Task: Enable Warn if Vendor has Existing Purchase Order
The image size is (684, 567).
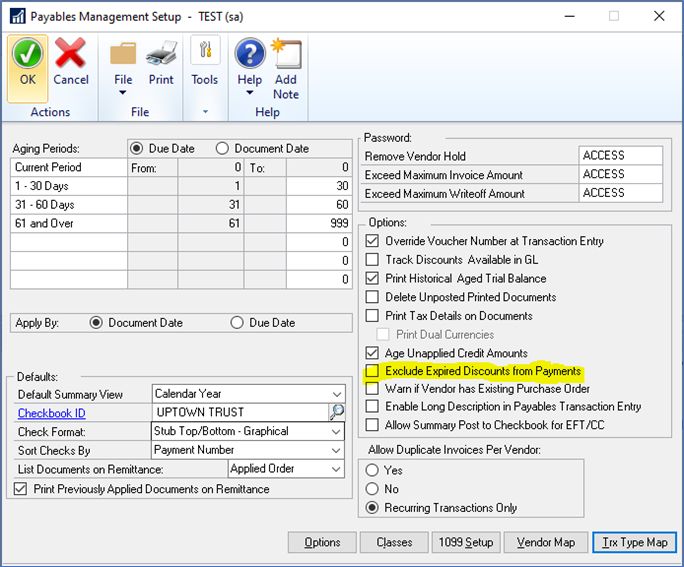Action: [x=372, y=389]
